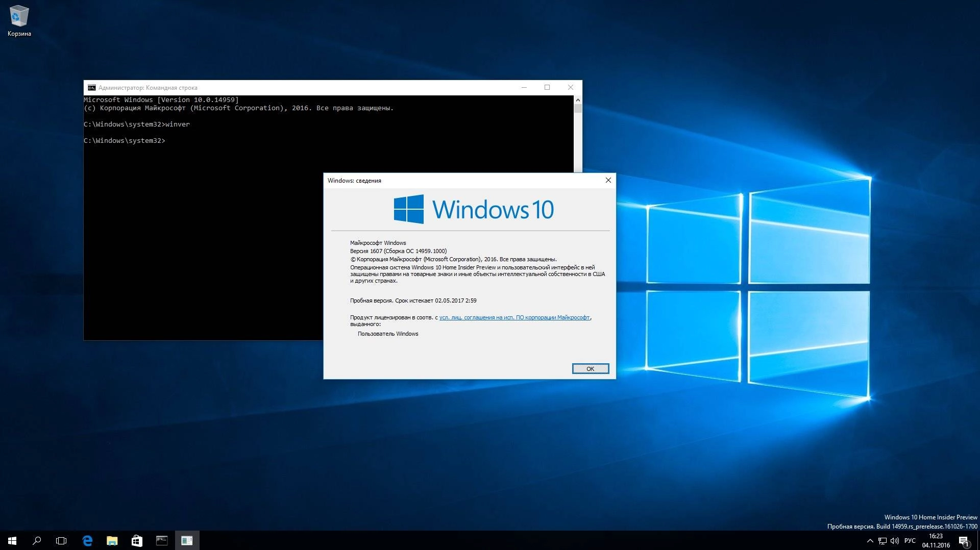Open the Microsoft license terms link

(x=514, y=317)
